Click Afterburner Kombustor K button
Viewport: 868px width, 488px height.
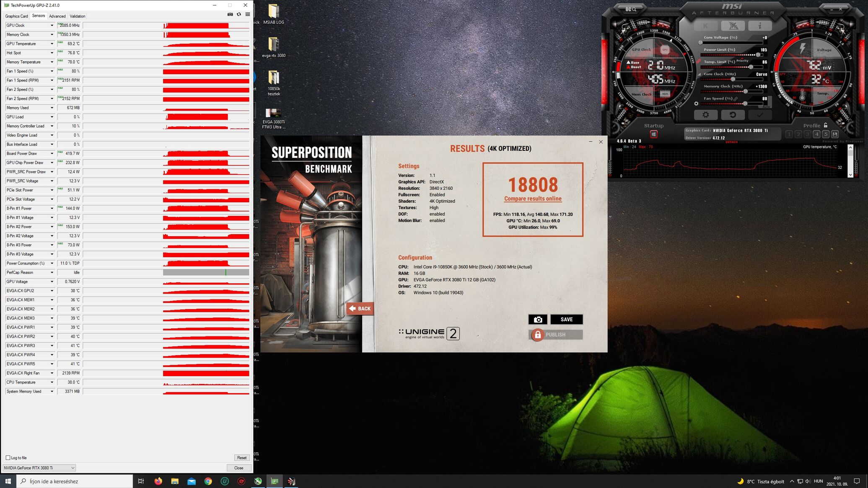pyautogui.click(x=705, y=26)
